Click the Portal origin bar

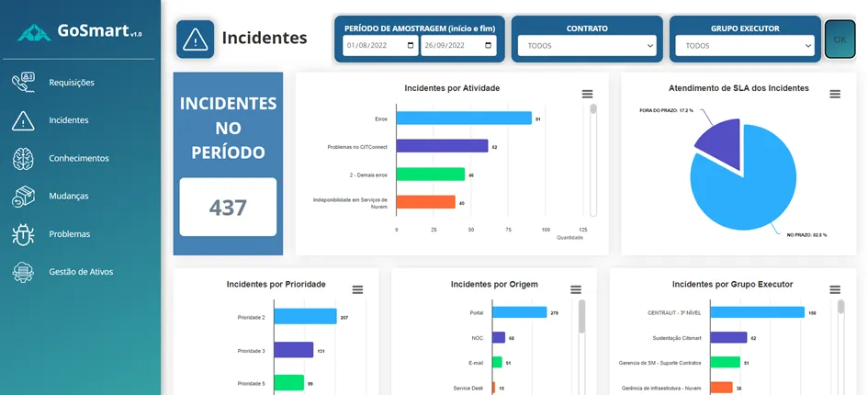519,312
